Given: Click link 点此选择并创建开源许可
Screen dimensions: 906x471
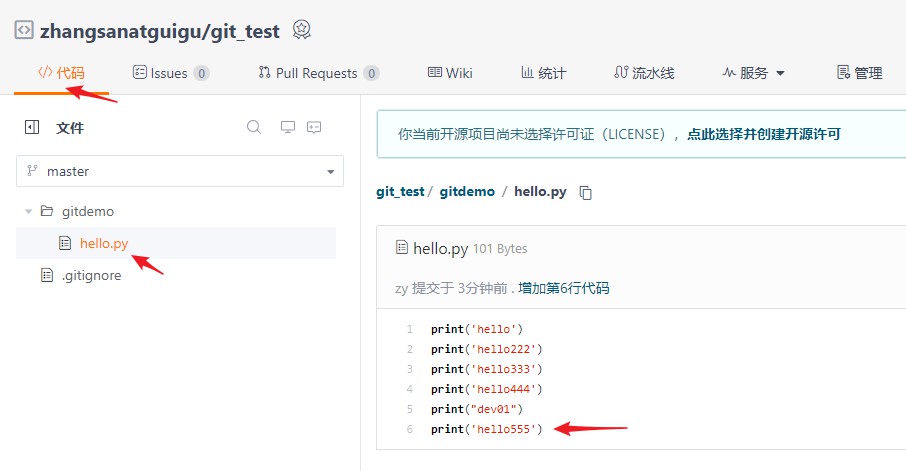Looking at the screenshot, I should [x=763, y=134].
